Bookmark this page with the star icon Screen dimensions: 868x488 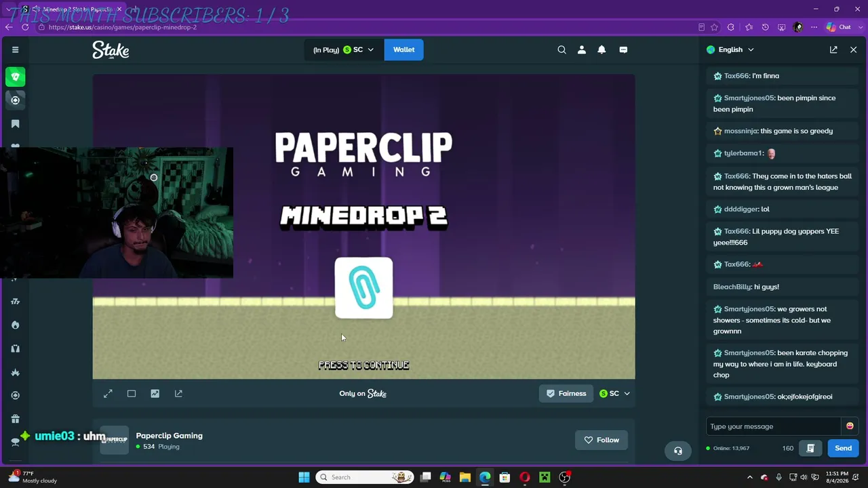tap(714, 27)
